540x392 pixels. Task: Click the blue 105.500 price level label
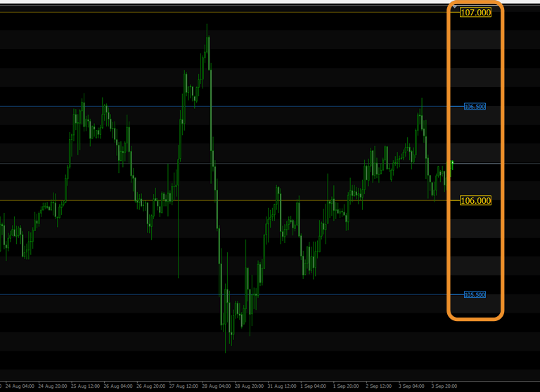(475, 294)
